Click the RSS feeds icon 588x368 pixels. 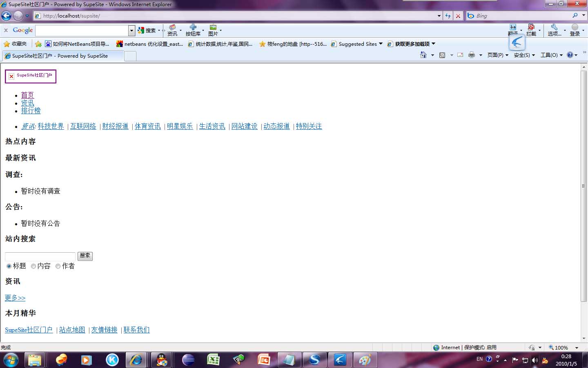(442, 55)
